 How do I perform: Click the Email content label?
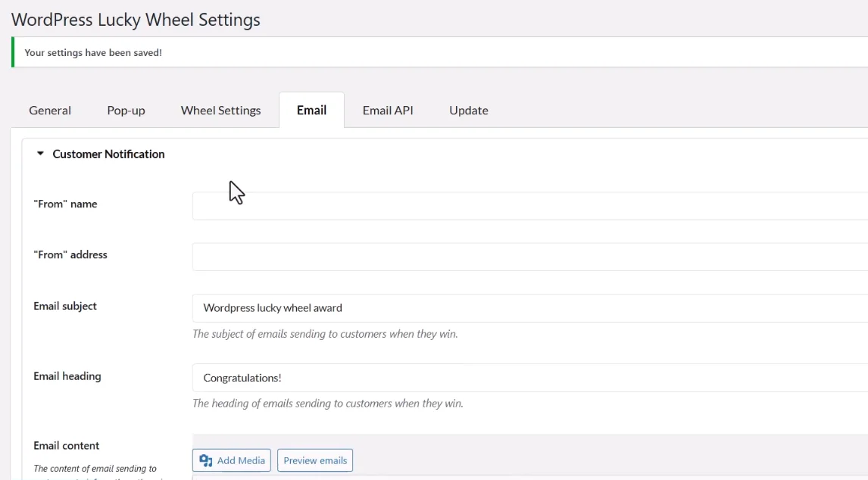[67, 446]
